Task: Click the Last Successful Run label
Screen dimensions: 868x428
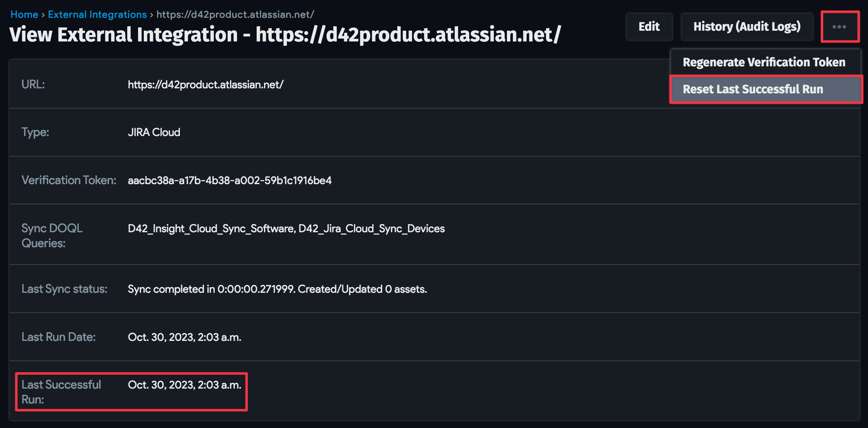Action: (x=61, y=392)
